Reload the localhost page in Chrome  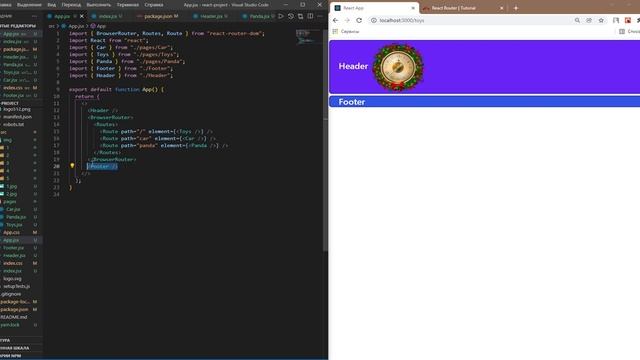(x=359, y=20)
